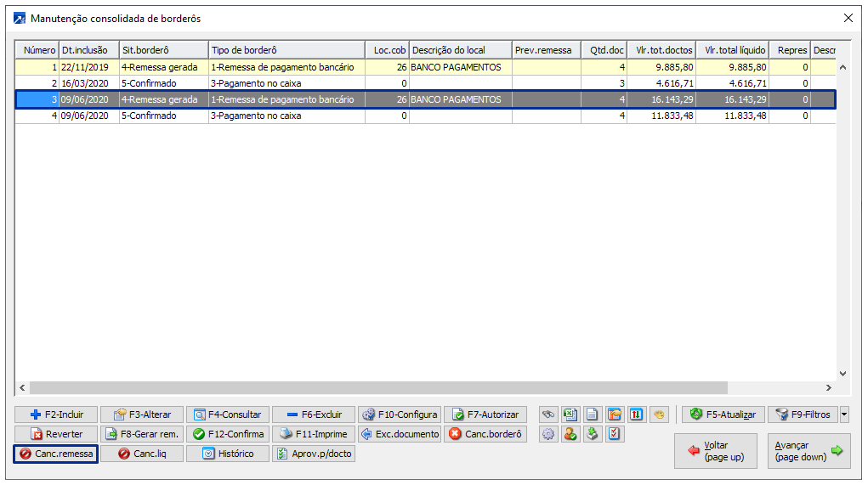This screenshot has height=485, width=868.
Task: Click the Prev.remessa column header
Action: pos(547,50)
